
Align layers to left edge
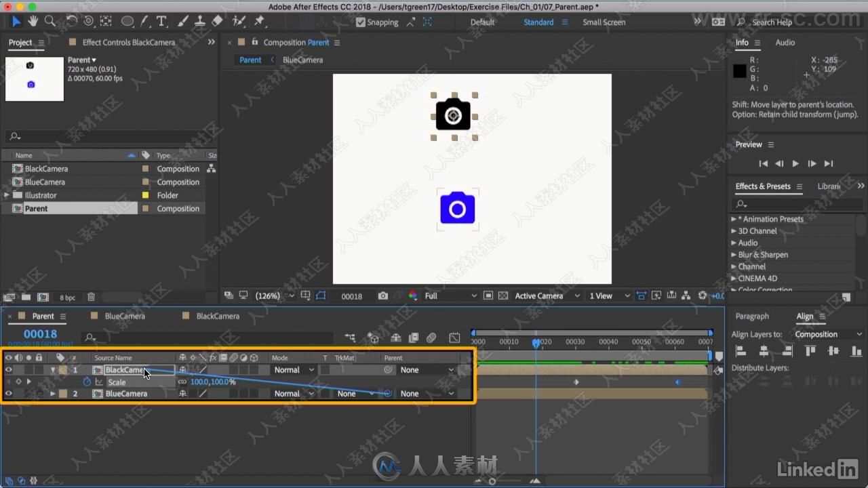click(x=741, y=351)
